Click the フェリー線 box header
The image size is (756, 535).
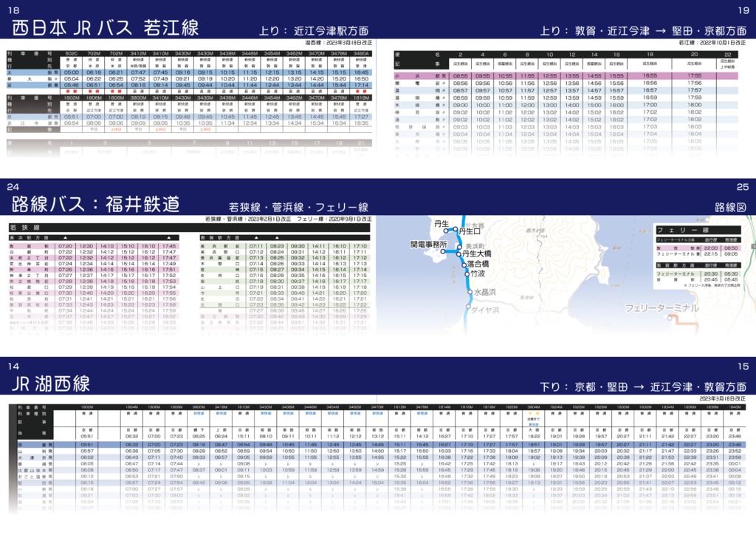pyautogui.click(x=698, y=230)
